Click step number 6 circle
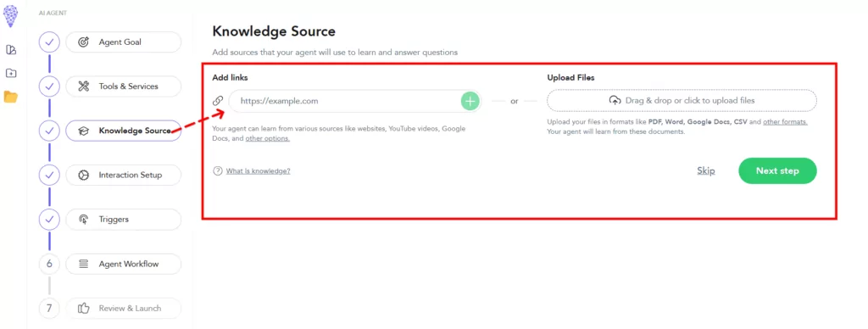The image size is (868, 329). click(49, 265)
